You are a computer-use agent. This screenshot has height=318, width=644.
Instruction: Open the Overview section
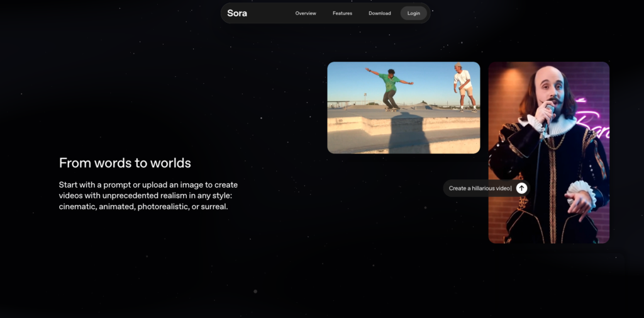pyautogui.click(x=306, y=13)
